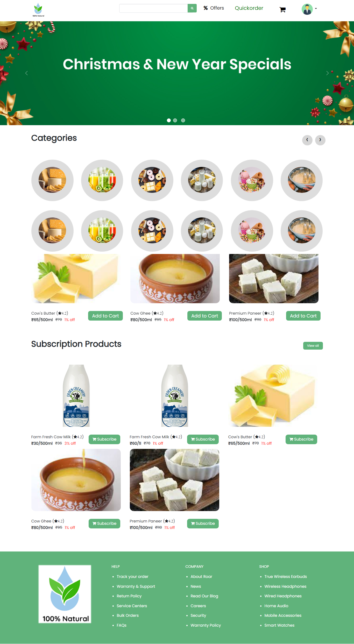Open Track your order footer link

(132, 577)
